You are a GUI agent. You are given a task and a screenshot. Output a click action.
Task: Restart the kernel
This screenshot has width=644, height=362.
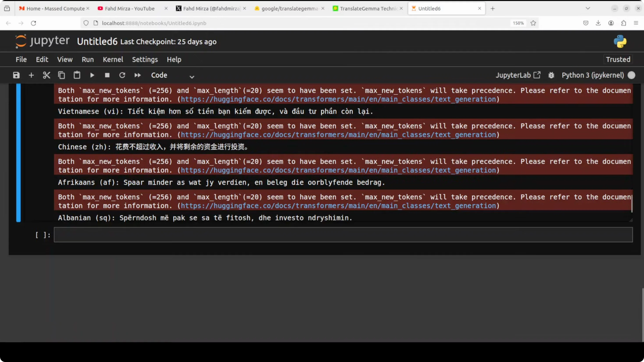(122, 75)
